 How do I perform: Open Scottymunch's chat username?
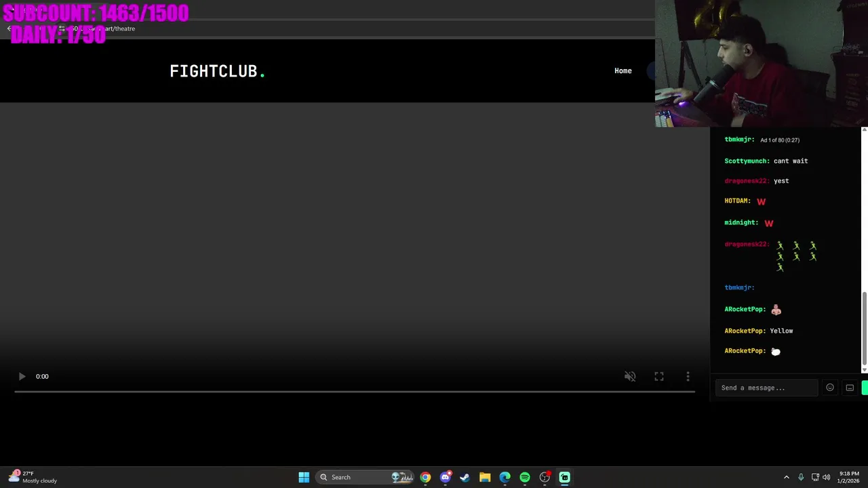click(x=747, y=161)
